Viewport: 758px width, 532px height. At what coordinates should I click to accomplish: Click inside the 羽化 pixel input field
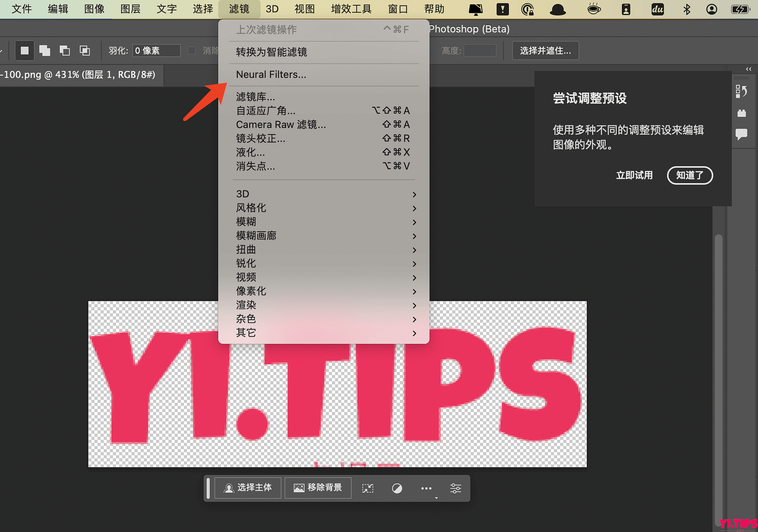[156, 51]
